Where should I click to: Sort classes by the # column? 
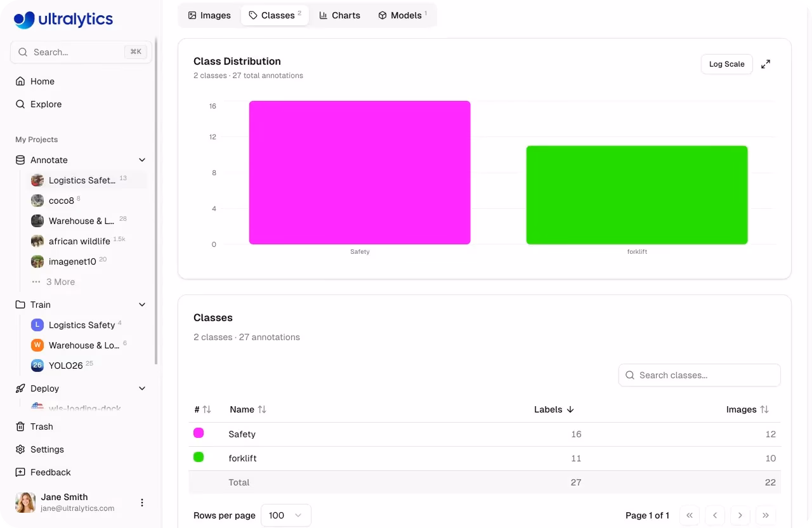(202, 410)
